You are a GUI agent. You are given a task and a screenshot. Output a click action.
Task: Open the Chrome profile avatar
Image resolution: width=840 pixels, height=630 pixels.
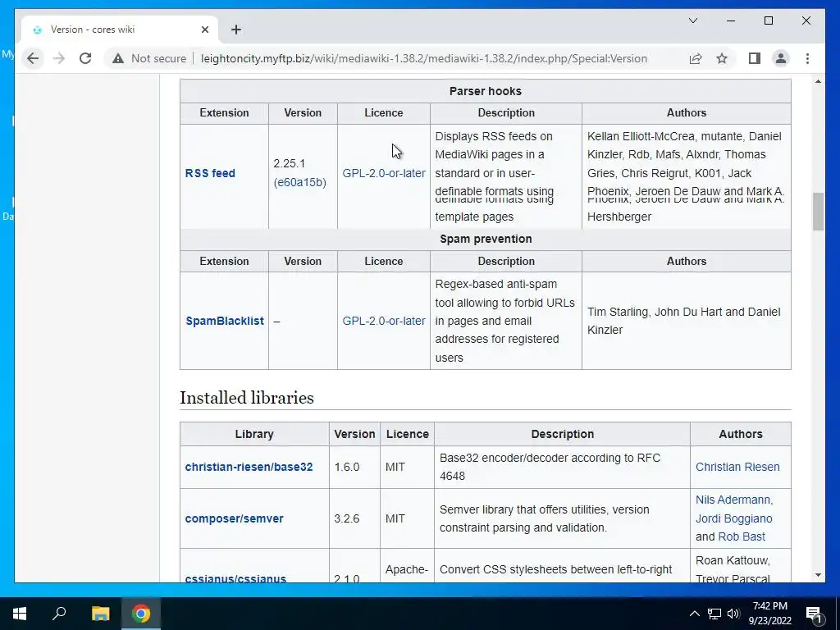pyautogui.click(x=781, y=58)
